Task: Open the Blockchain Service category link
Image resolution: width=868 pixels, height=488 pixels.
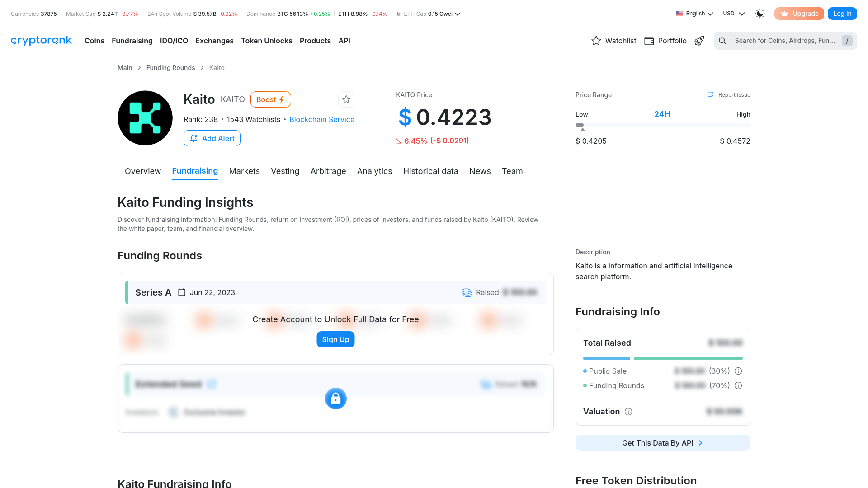Action: pyautogui.click(x=322, y=119)
